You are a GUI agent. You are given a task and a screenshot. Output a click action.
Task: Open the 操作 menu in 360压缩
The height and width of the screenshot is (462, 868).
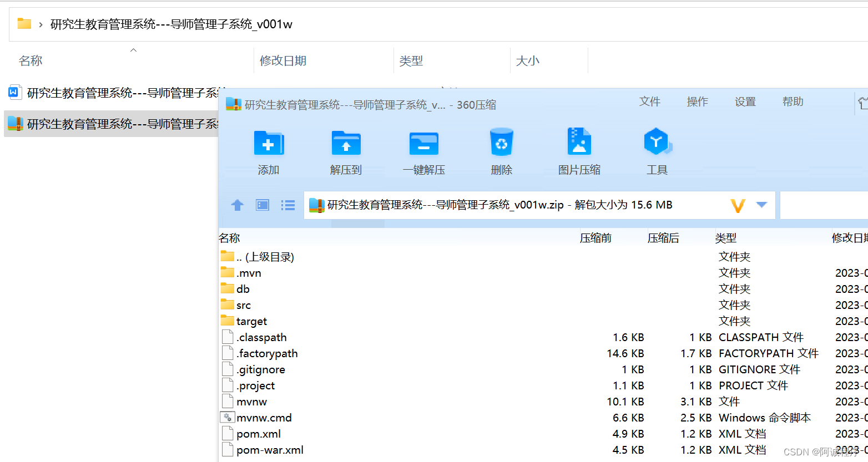pos(698,101)
